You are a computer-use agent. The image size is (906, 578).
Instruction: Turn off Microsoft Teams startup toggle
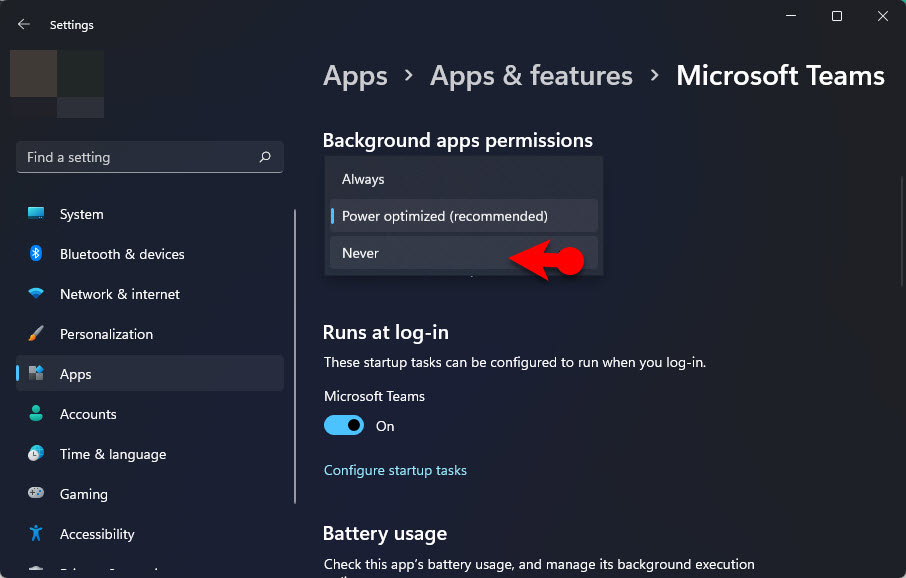[344, 425]
